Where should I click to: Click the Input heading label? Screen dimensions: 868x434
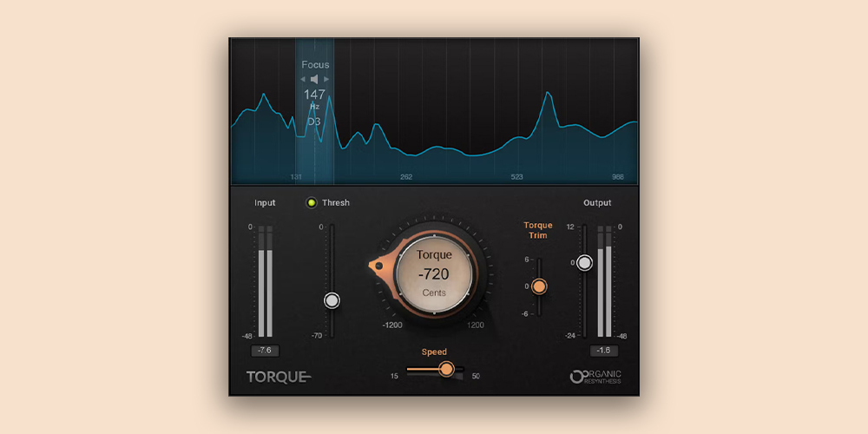click(x=265, y=202)
